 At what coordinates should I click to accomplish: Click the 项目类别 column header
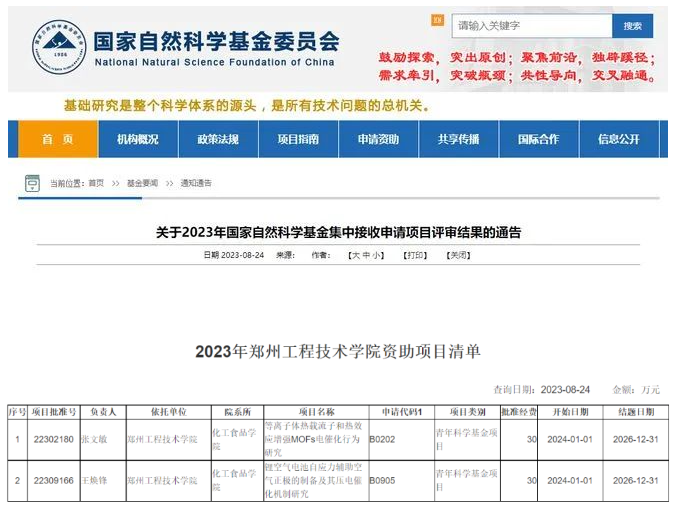click(x=468, y=412)
